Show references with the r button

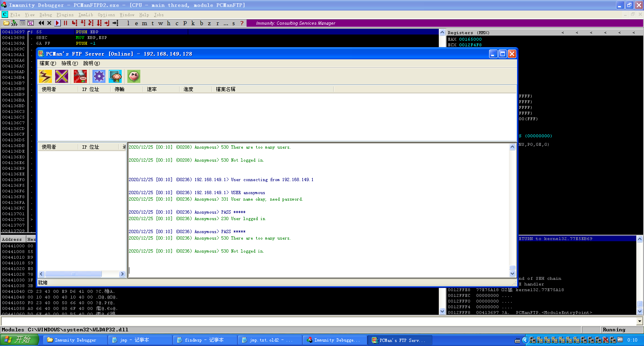tap(217, 23)
